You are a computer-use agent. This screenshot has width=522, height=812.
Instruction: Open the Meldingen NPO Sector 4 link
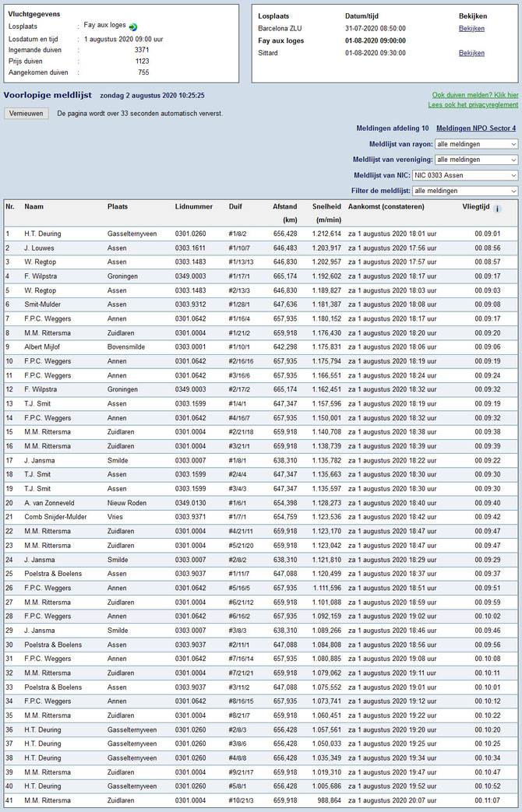476,128
